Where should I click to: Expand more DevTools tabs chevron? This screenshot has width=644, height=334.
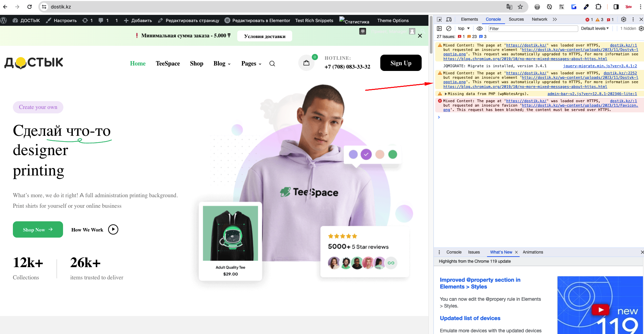(x=555, y=19)
